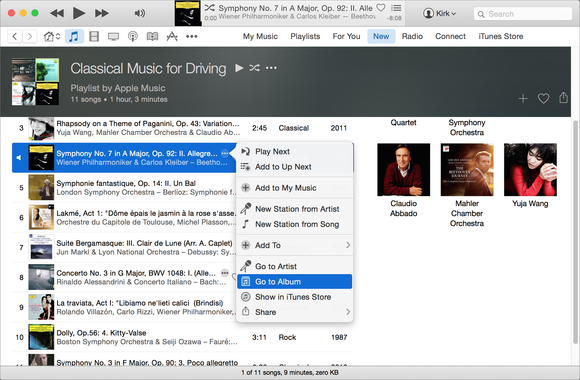Screen dimensions: 580x380
Task: Choose New Station from Artist
Action: point(294,209)
